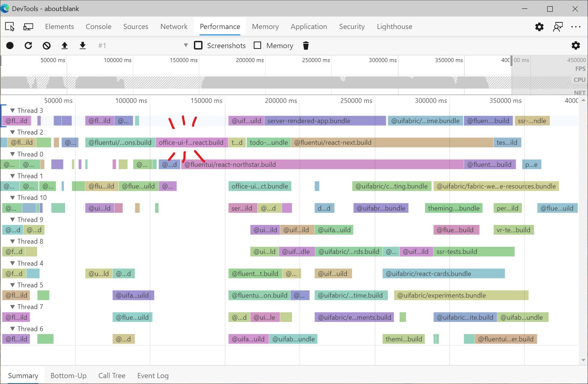Viewport: 588px width, 384px height.
Task: Click the reload and profile icon
Action: coord(28,46)
